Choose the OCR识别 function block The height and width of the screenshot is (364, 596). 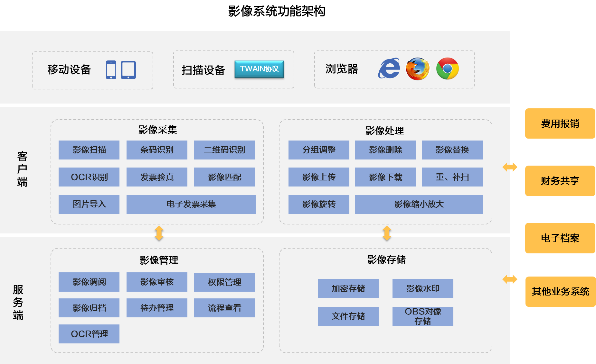click(x=89, y=177)
